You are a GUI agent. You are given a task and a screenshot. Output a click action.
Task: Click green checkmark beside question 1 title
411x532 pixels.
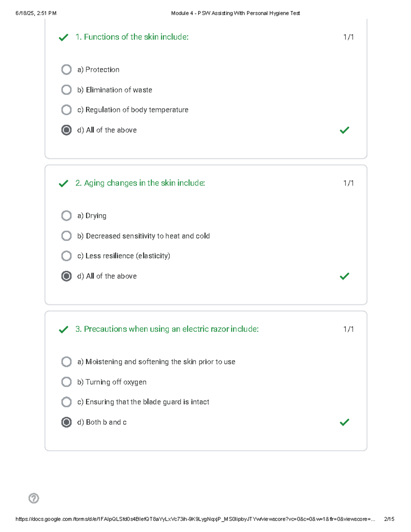[x=63, y=37]
